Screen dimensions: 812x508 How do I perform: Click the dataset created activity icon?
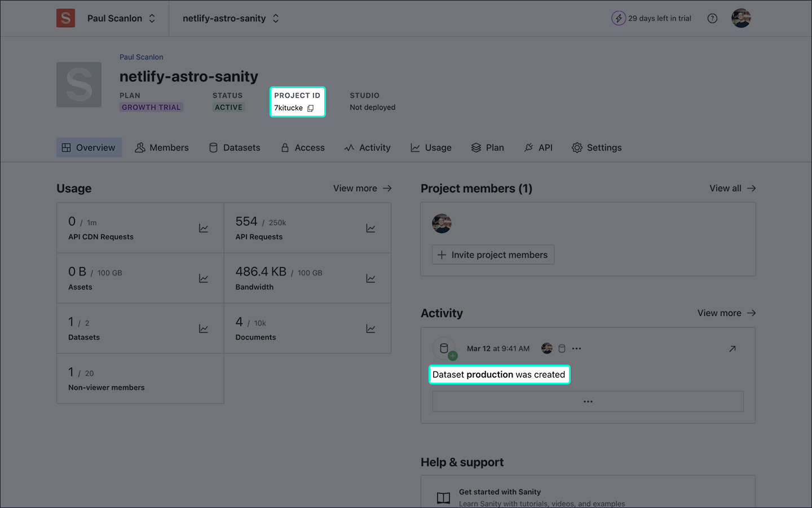(x=444, y=349)
